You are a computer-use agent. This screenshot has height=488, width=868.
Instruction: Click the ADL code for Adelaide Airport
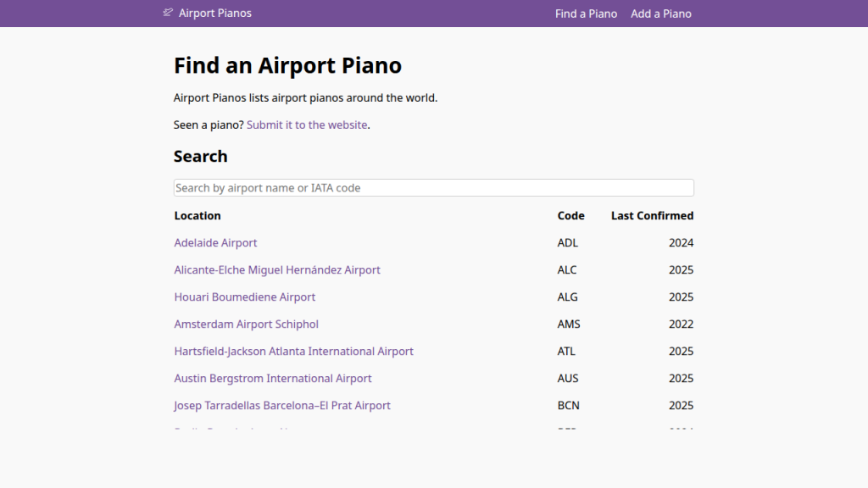point(568,243)
